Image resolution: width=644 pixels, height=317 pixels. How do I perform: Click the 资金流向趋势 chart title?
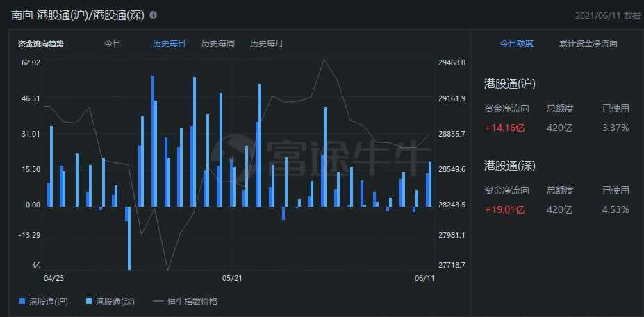point(40,44)
